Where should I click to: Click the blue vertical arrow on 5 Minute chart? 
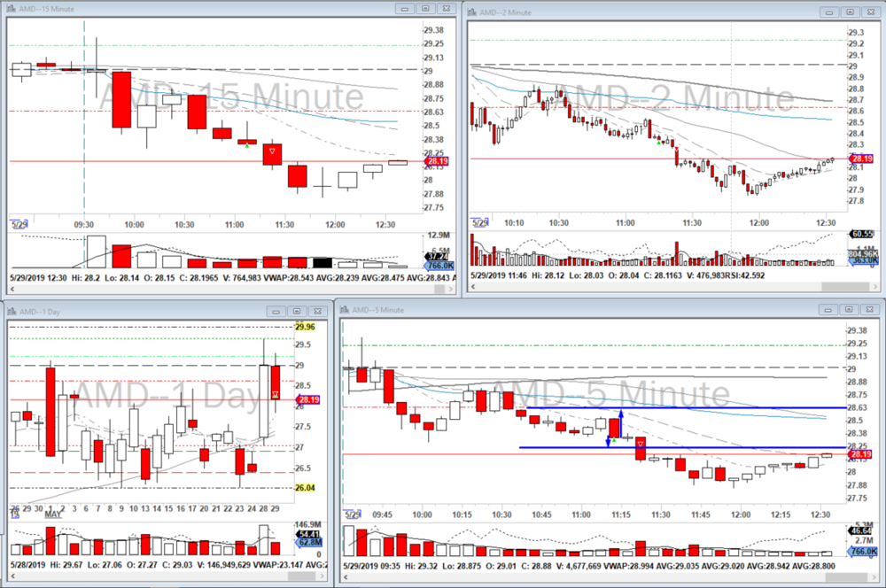pos(620,423)
